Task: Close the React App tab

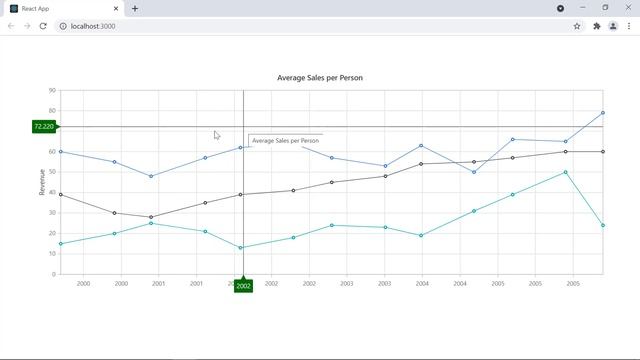Action: pos(116,9)
